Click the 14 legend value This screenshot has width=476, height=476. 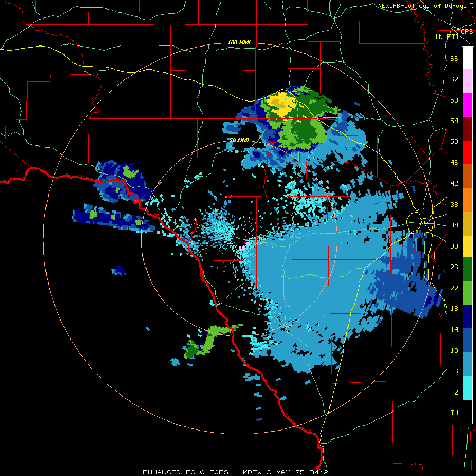coord(454,329)
